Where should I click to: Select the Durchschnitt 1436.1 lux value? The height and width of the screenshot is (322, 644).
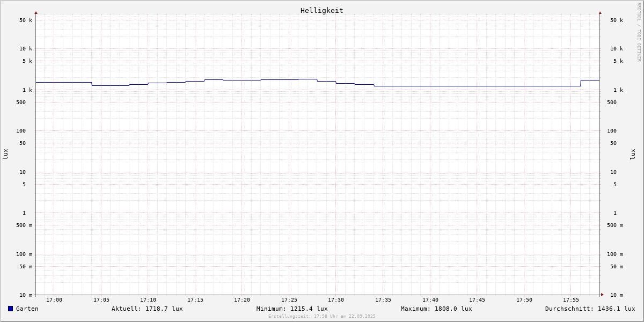590,309
